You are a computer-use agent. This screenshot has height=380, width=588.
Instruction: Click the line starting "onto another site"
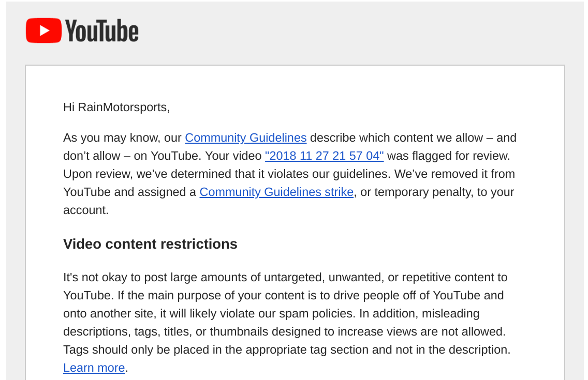(271, 313)
